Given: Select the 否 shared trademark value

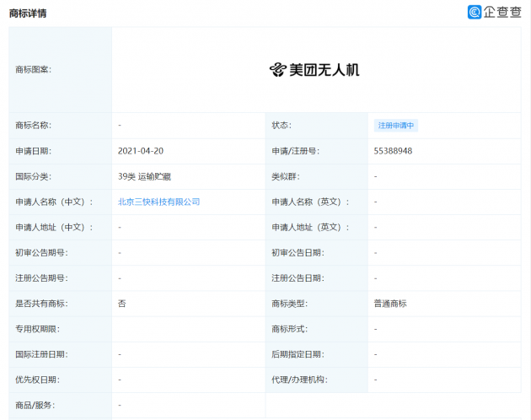Looking at the screenshot, I should [122, 304].
